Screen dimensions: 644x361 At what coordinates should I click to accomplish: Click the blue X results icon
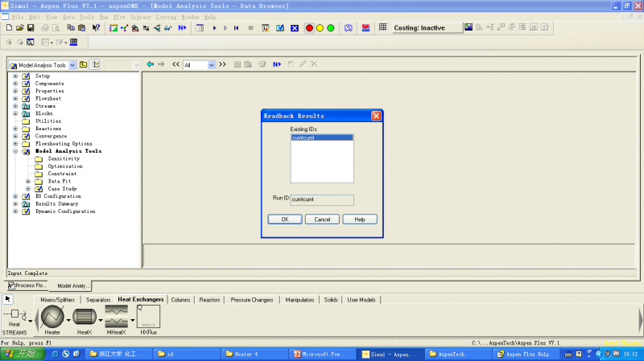pyautogui.click(x=295, y=28)
